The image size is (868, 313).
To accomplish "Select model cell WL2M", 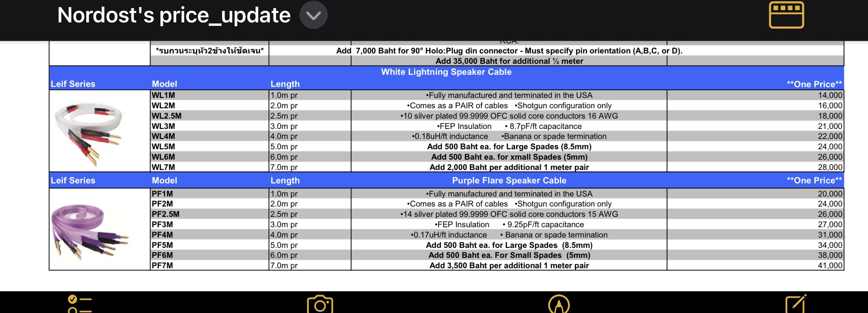I will [209, 105].
